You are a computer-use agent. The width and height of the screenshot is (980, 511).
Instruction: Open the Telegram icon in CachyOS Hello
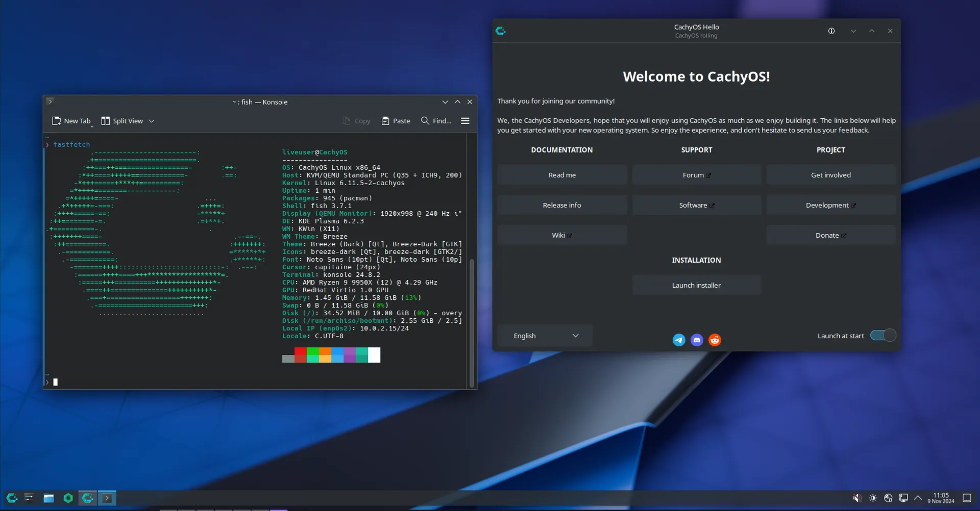(679, 340)
